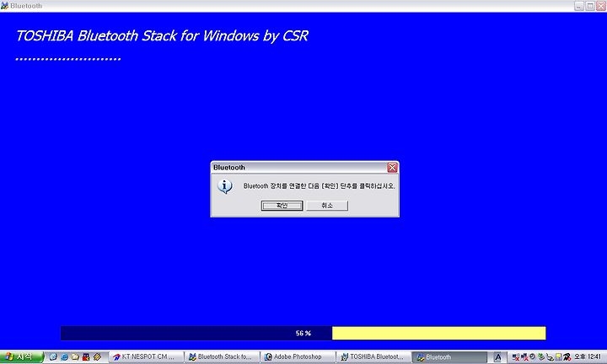Viewport: 607px width, 364px height.
Task: Click the green tray icon
Action: pyautogui.click(x=541, y=356)
